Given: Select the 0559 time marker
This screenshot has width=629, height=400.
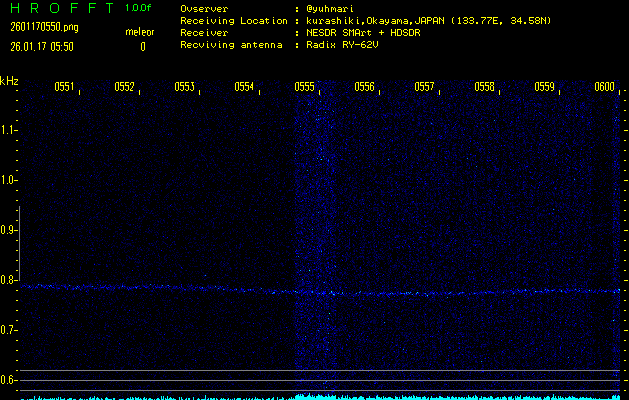Looking at the screenshot, I should [544, 87].
